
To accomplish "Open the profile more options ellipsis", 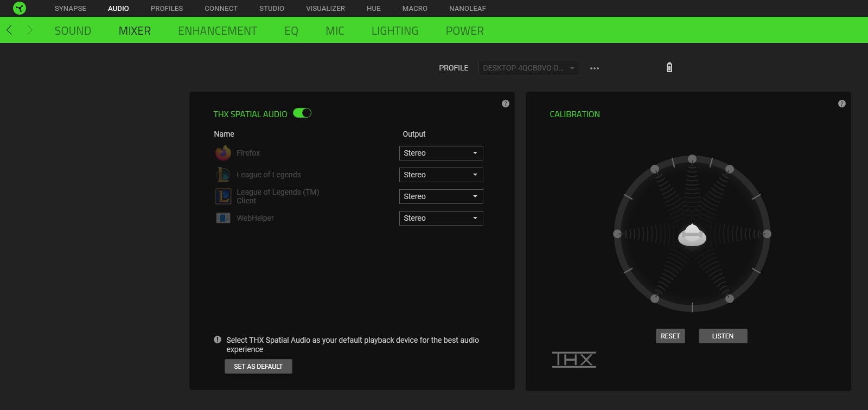I will click(x=595, y=68).
